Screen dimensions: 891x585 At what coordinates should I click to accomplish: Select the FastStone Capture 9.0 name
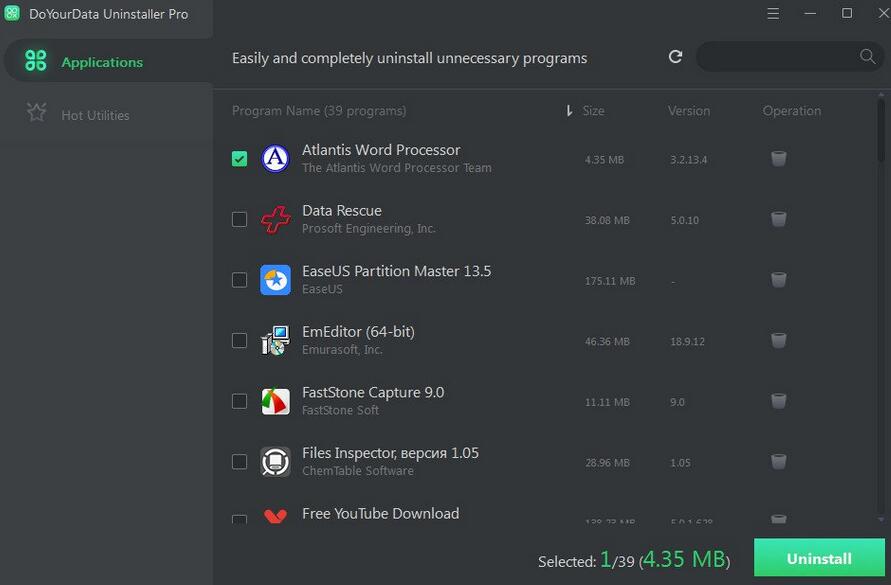coord(373,392)
